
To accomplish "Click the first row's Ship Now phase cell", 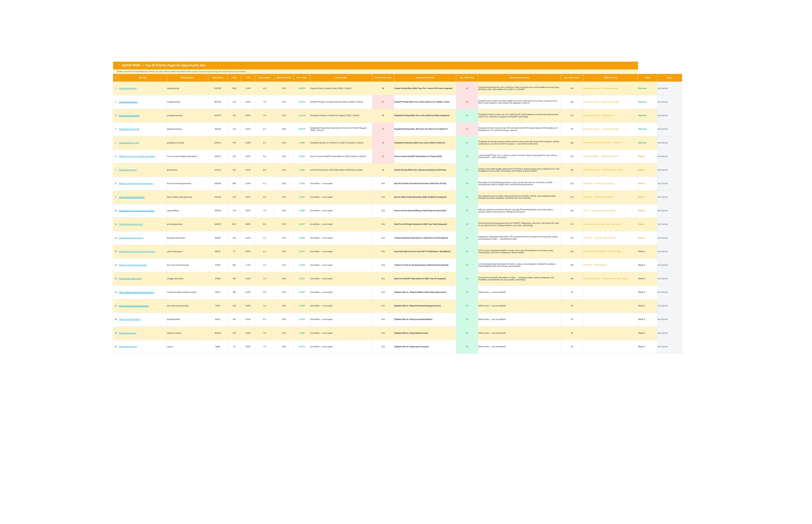I will point(642,88).
